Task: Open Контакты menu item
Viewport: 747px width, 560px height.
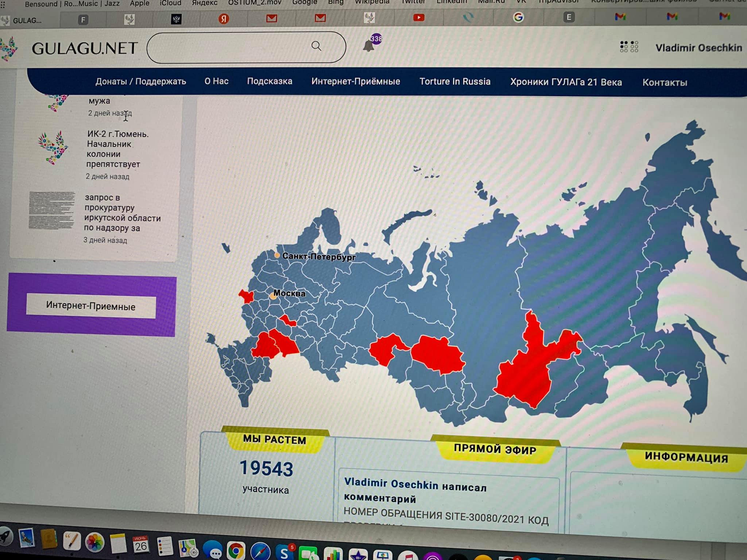Action: (x=665, y=82)
